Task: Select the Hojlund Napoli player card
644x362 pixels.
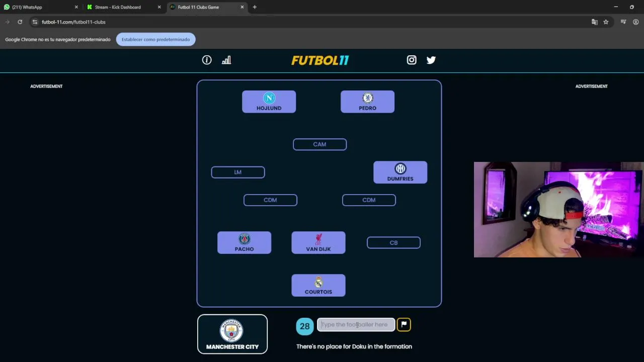Action: (269, 102)
